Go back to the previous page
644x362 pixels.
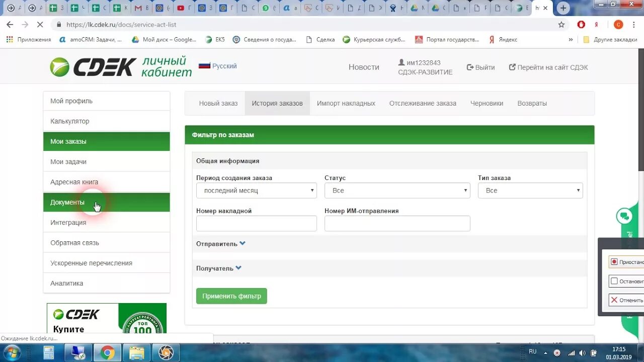[10, 24]
